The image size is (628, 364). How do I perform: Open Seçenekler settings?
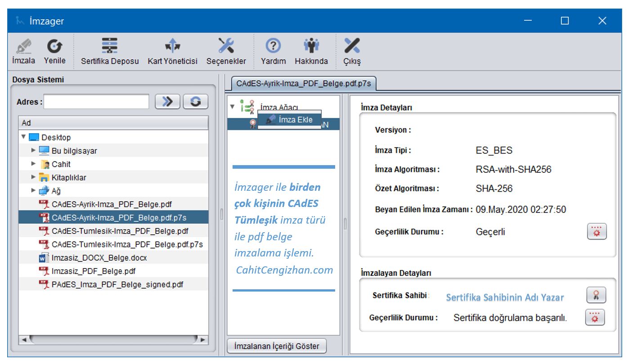click(x=226, y=51)
